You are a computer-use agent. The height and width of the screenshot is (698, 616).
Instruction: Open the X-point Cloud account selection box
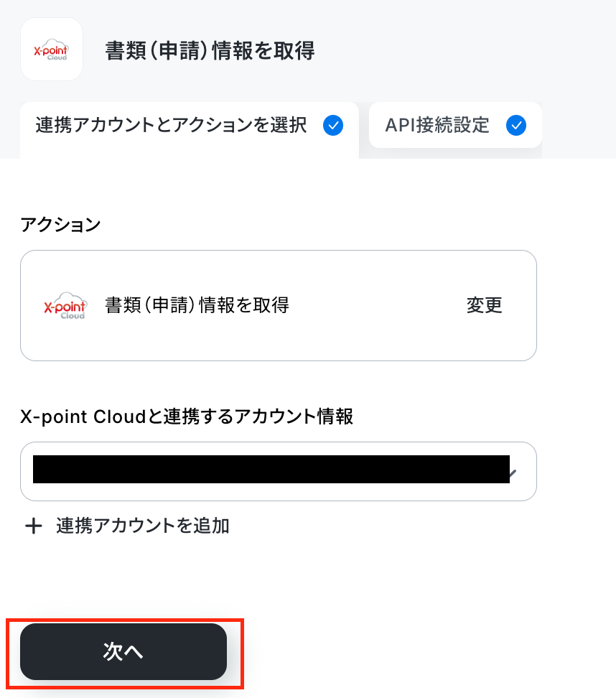279,471
